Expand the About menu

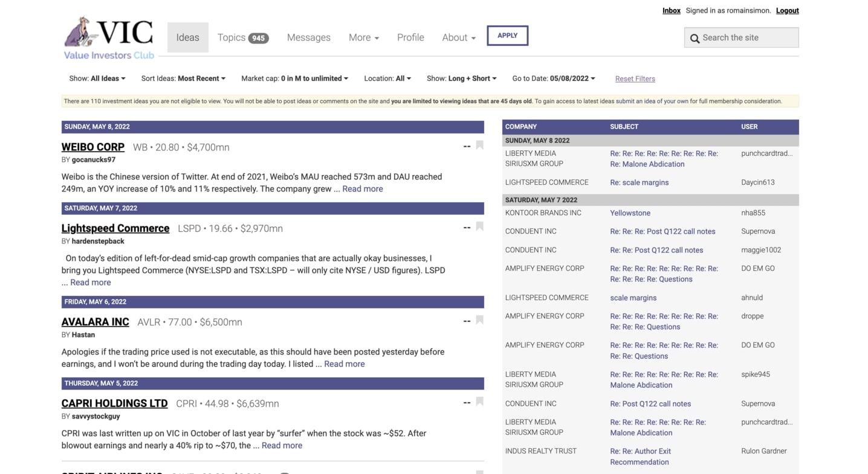tap(459, 37)
